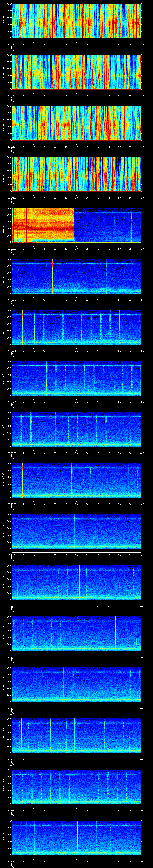Click the 22:13:00 time label
The height and width of the screenshot is (868, 153).
(12, 657)
